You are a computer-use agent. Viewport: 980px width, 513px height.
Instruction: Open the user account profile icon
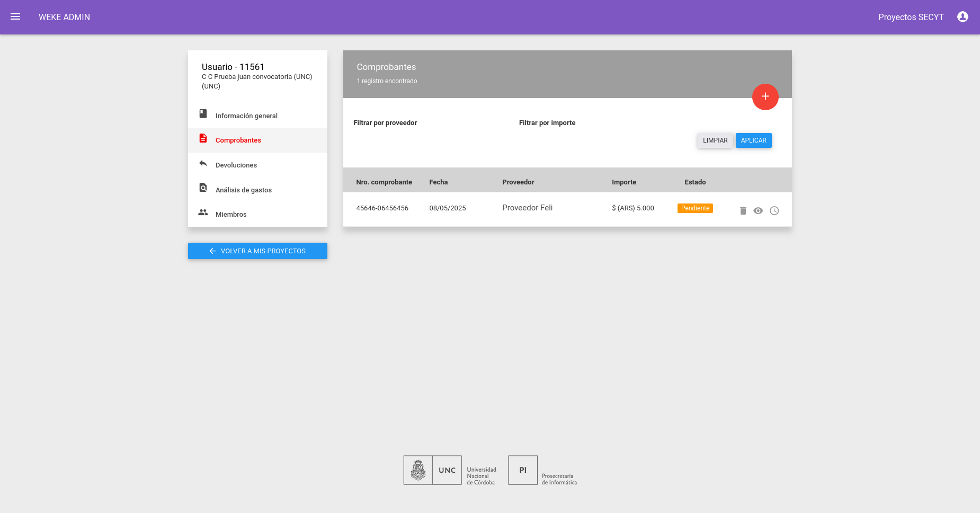[x=963, y=17]
